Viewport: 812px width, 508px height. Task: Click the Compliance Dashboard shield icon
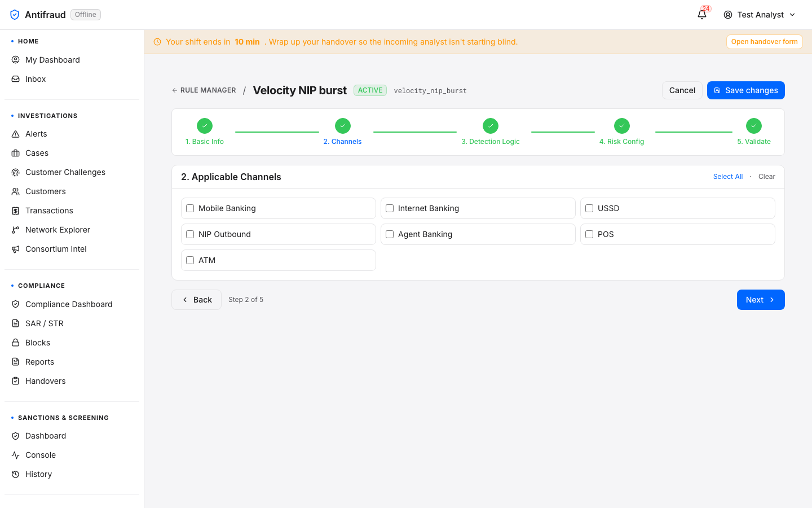tap(16, 304)
